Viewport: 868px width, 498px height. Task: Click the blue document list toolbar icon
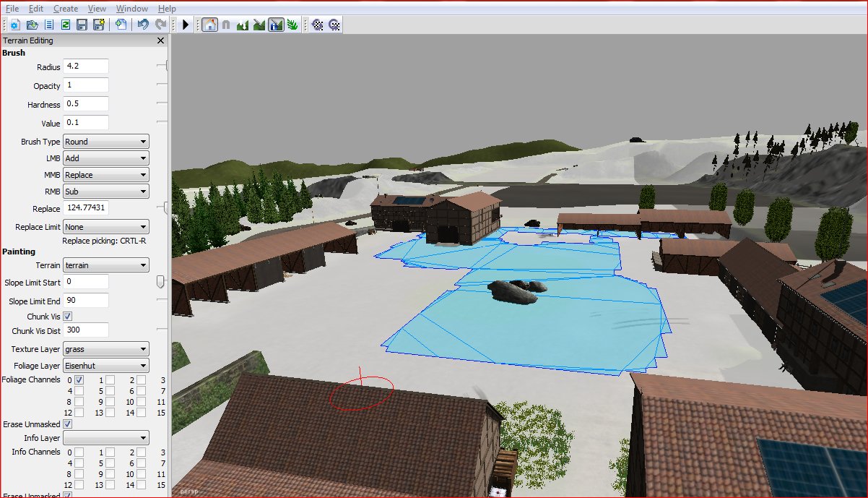[48, 25]
